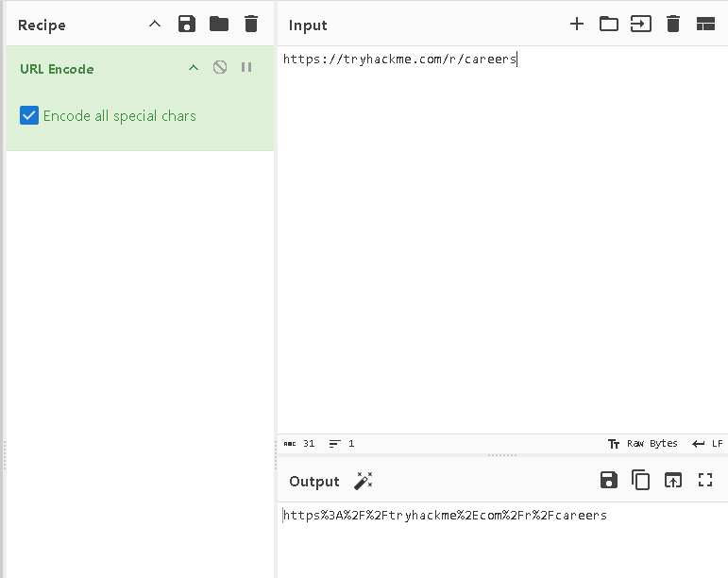Open the Raw Bytes encoding selector
The height and width of the screenshot is (578, 728).
[643, 443]
